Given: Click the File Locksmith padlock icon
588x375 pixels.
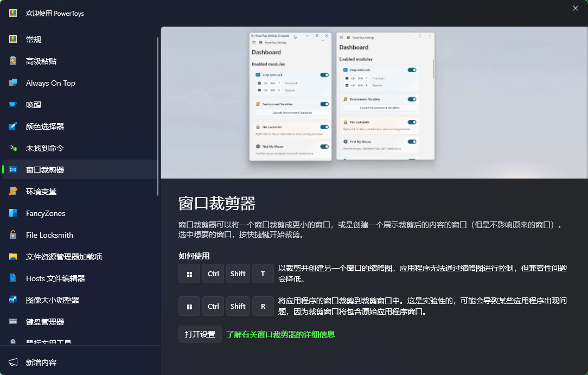Looking at the screenshot, I should point(13,235).
